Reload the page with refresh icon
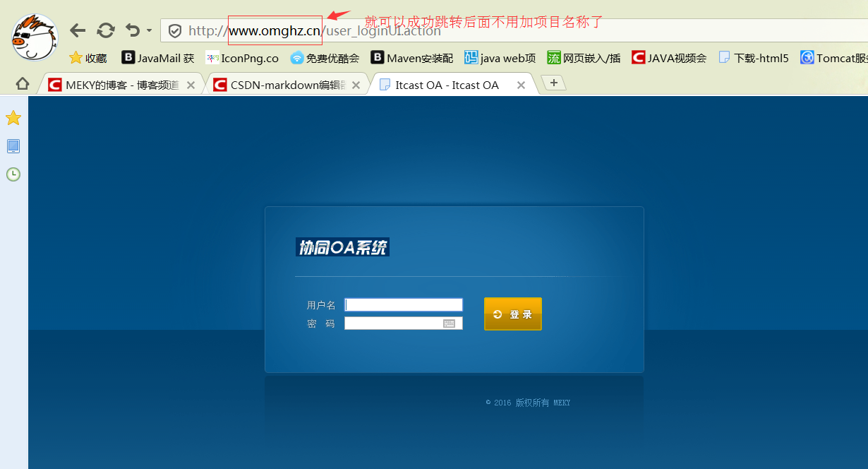The width and height of the screenshot is (868, 469). tap(106, 30)
